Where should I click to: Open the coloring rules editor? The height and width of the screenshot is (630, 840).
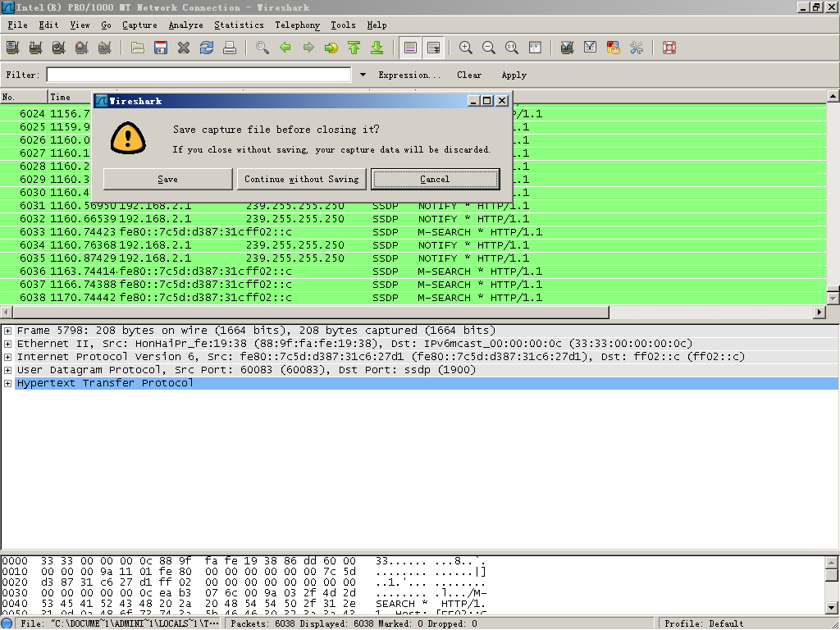click(614, 48)
